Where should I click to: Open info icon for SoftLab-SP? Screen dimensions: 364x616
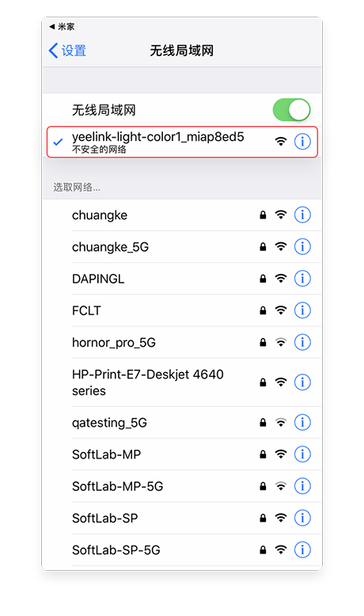[302, 518]
